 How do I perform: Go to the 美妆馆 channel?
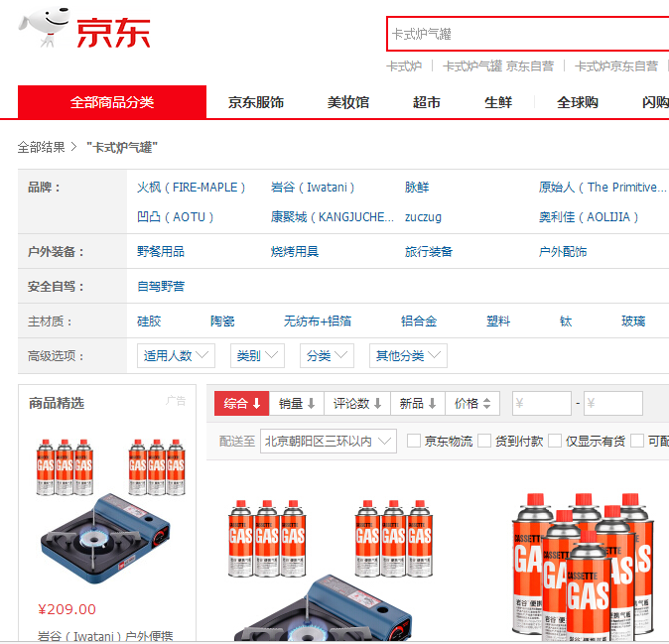tap(348, 102)
